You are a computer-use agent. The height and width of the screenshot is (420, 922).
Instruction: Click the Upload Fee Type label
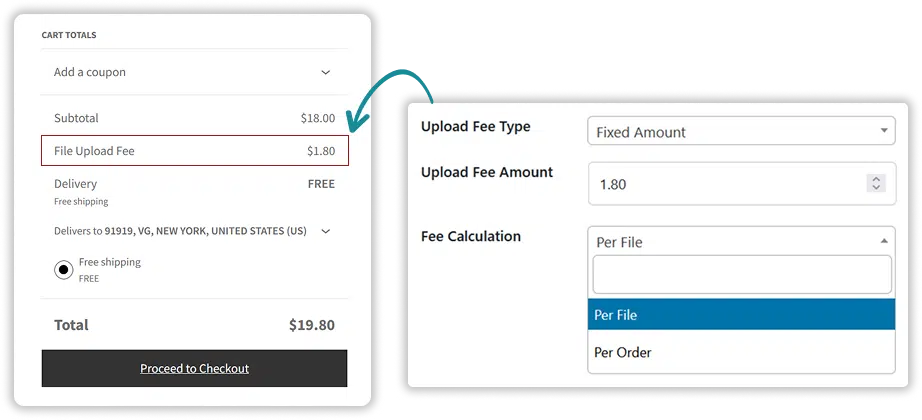point(475,127)
